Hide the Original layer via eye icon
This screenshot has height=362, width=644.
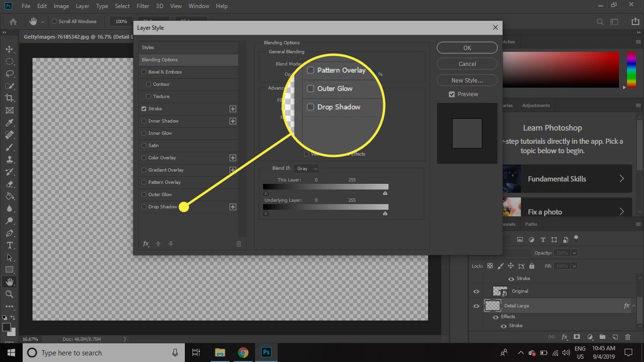(476, 291)
